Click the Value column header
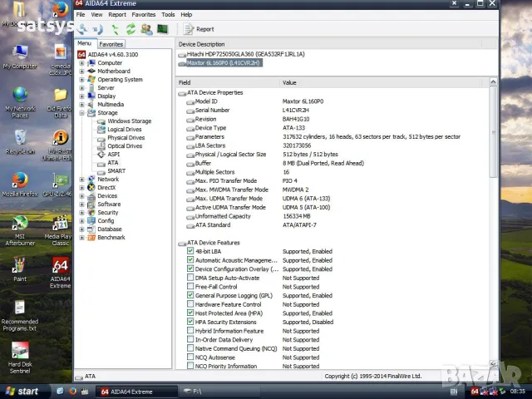The width and height of the screenshot is (532, 399). point(381,82)
